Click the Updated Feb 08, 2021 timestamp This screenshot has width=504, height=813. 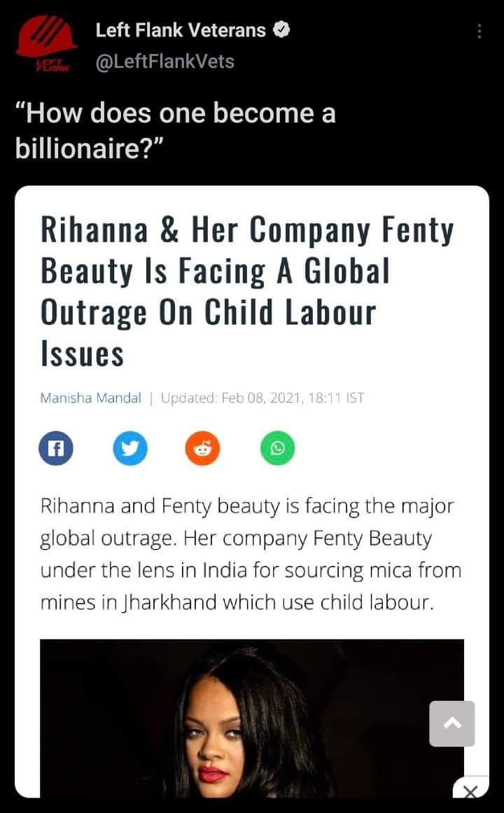(x=262, y=398)
